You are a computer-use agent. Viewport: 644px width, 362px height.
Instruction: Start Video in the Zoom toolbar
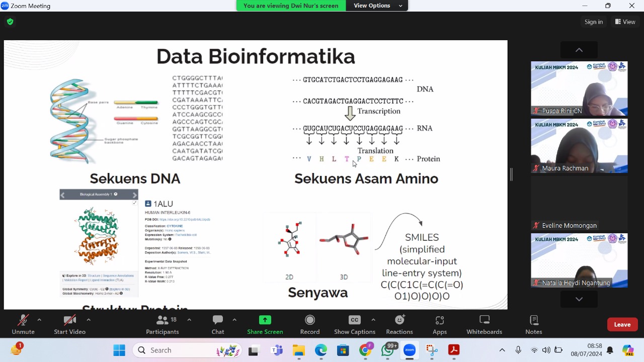click(69, 325)
